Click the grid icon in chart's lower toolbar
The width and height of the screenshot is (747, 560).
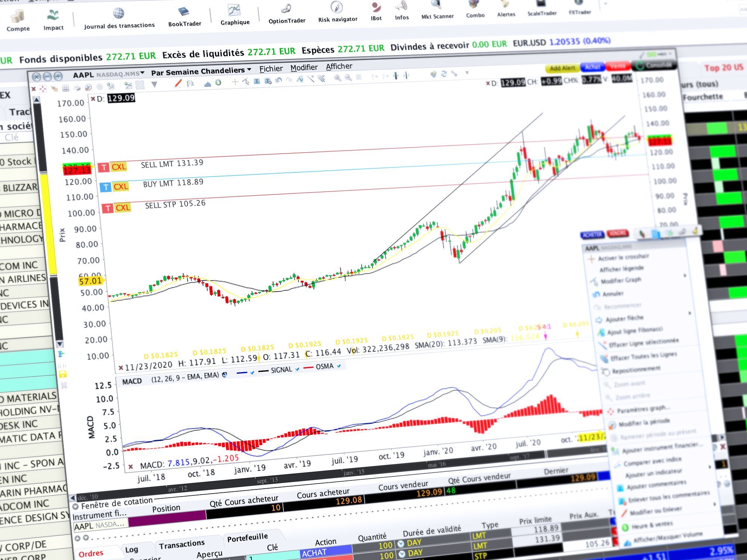(x=66, y=88)
